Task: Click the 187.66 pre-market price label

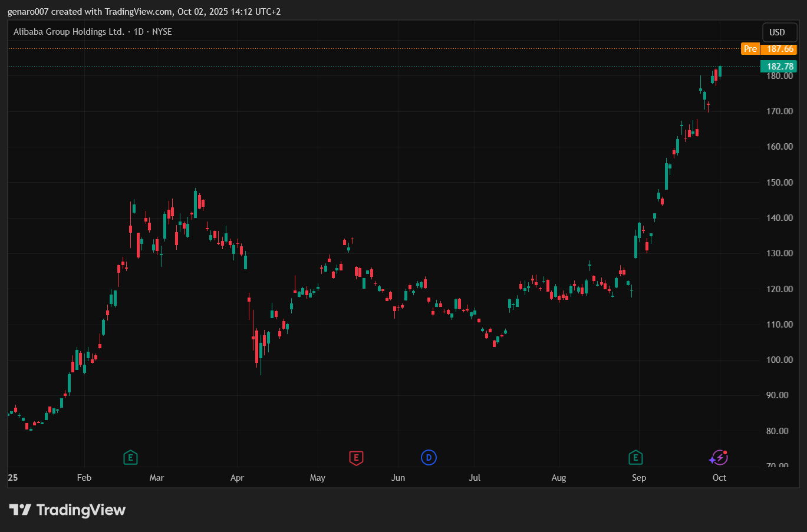Action: 779,49
